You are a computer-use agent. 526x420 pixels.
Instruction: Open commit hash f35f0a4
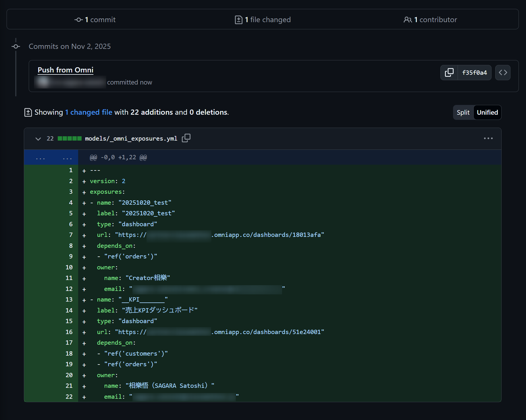[474, 72]
